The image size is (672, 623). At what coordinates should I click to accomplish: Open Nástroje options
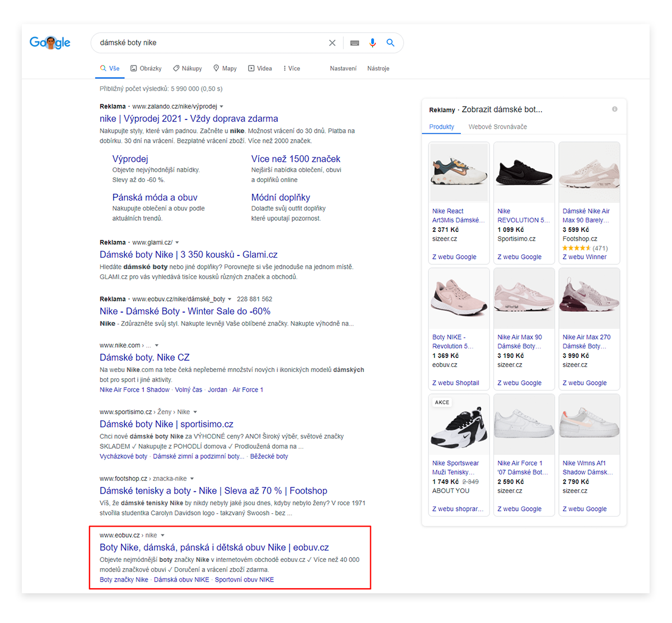click(x=379, y=68)
